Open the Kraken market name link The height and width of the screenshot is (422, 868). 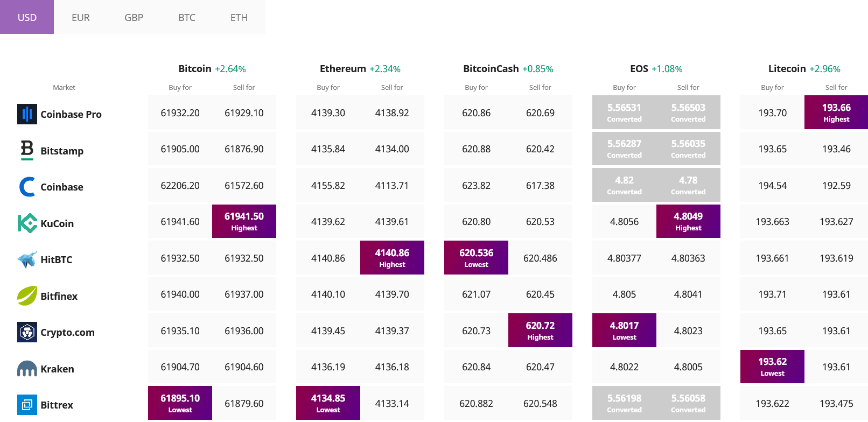(x=57, y=369)
